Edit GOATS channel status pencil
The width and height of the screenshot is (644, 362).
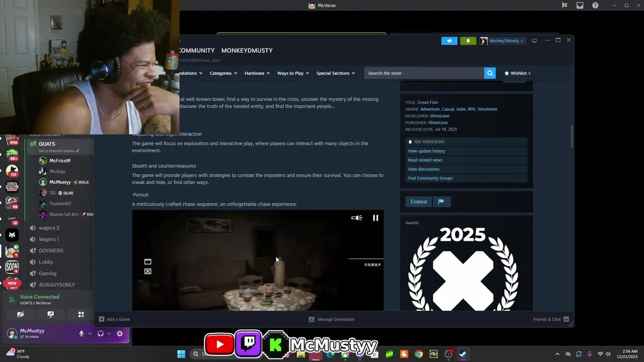[77, 151]
